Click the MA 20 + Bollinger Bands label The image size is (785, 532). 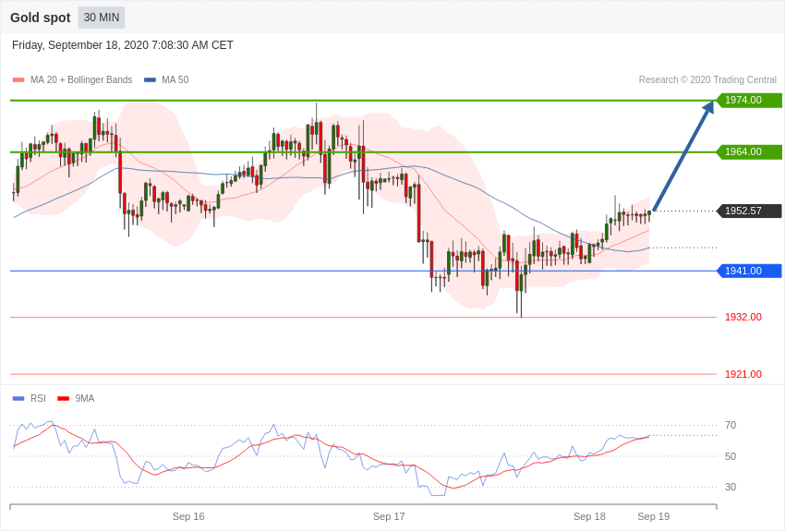click(x=81, y=79)
